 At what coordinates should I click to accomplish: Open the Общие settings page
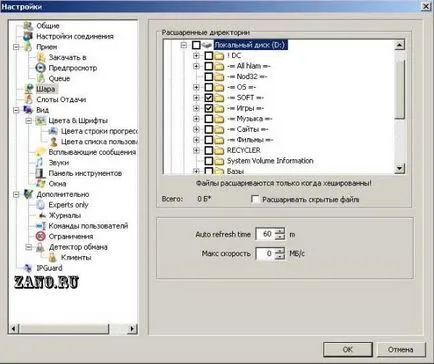47,26
